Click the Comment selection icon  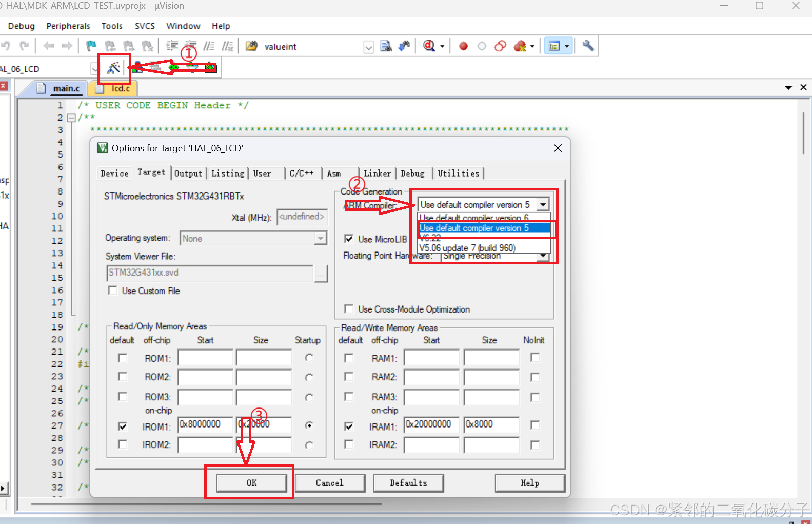(x=209, y=46)
